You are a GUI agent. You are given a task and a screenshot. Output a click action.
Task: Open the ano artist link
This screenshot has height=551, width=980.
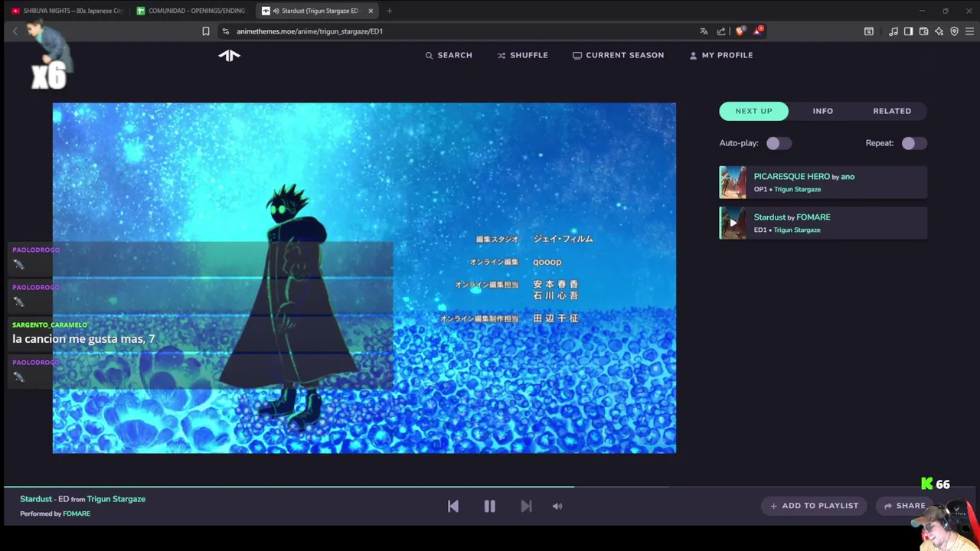point(848,177)
